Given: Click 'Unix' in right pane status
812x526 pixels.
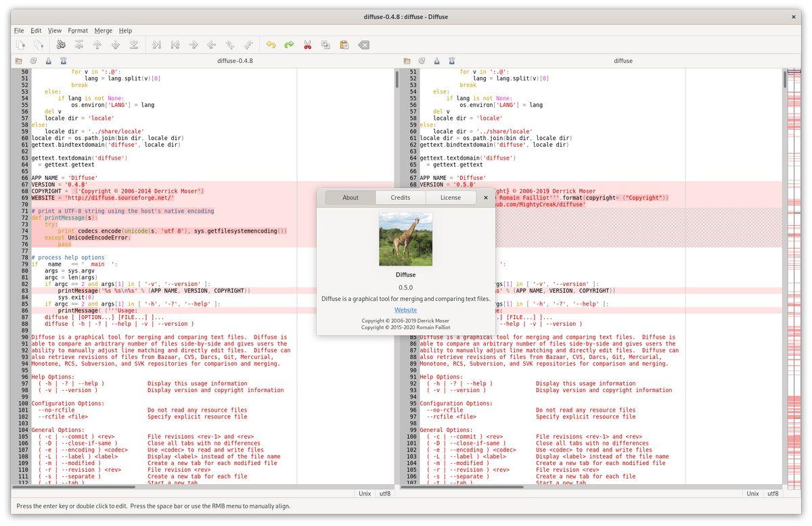Looking at the screenshot, I should pyautogui.click(x=752, y=494).
